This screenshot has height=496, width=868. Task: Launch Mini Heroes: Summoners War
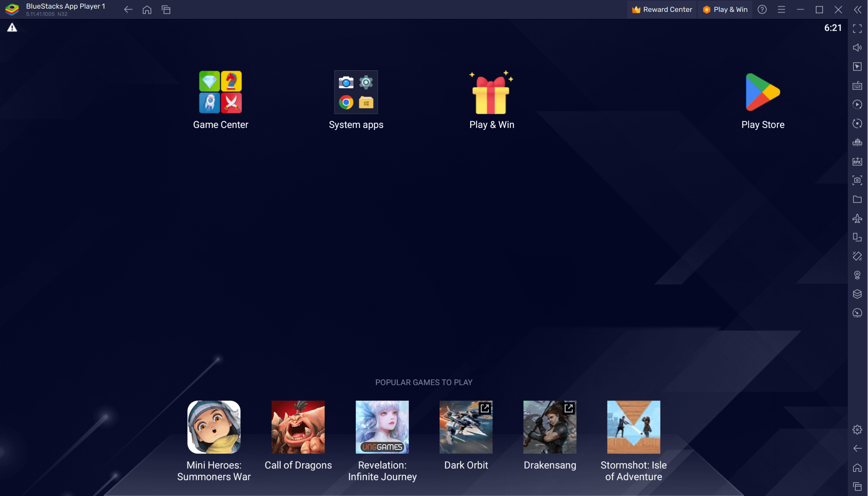point(213,427)
